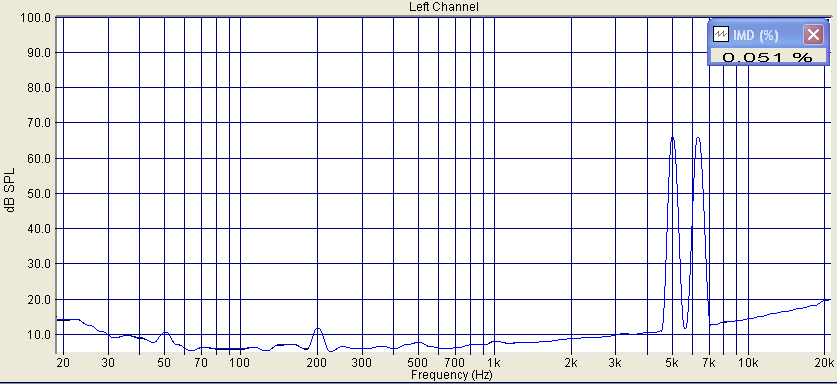
Task: Click the 40.0 dB axis value
Action: pos(38,229)
